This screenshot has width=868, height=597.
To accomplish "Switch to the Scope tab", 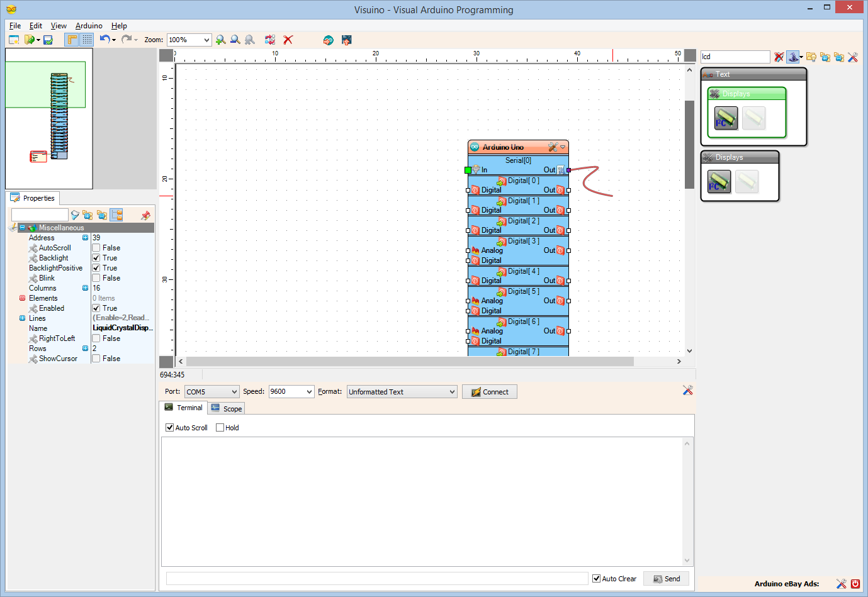I will 226,408.
